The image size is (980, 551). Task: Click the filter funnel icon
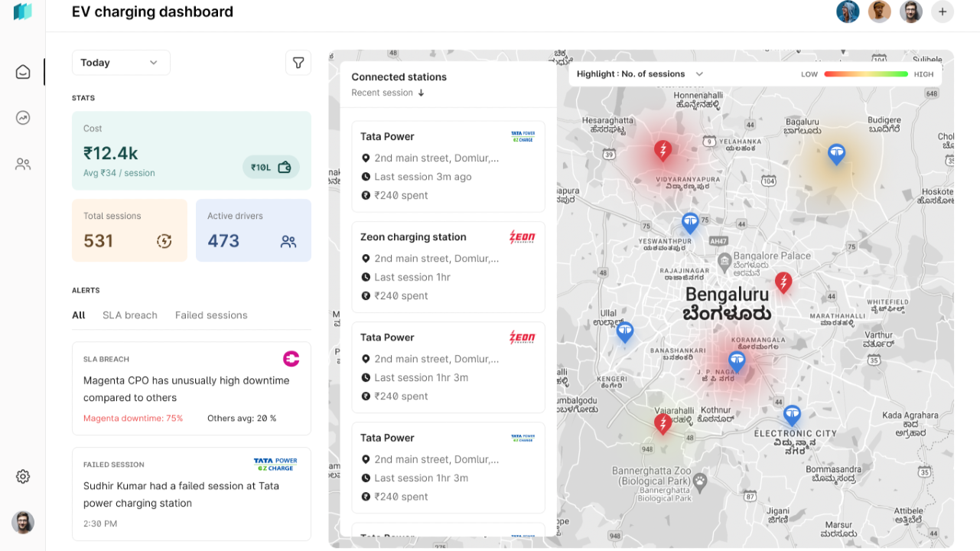click(298, 63)
